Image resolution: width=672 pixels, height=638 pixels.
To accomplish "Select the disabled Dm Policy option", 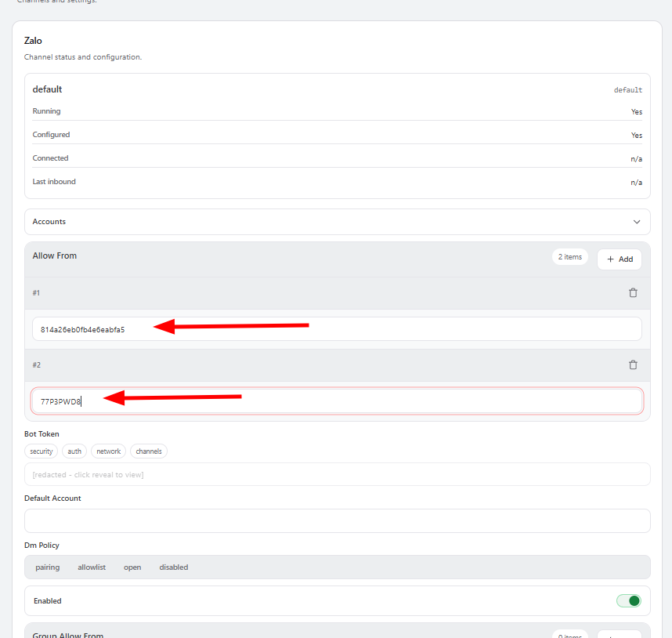I will pos(174,567).
